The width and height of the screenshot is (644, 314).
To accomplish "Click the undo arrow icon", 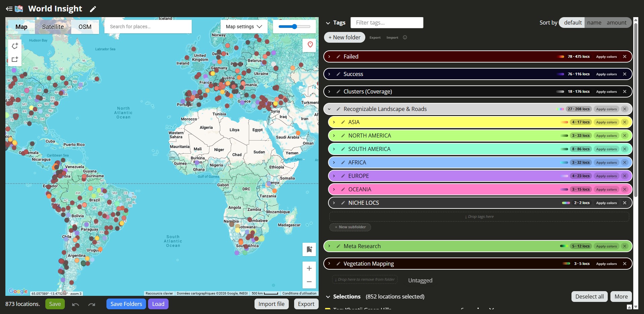I will coord(76,304).
